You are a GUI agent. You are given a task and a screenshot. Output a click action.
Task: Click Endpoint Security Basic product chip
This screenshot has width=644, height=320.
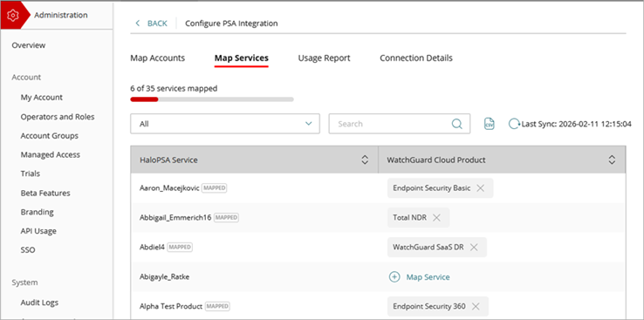(x=441, y=188)
